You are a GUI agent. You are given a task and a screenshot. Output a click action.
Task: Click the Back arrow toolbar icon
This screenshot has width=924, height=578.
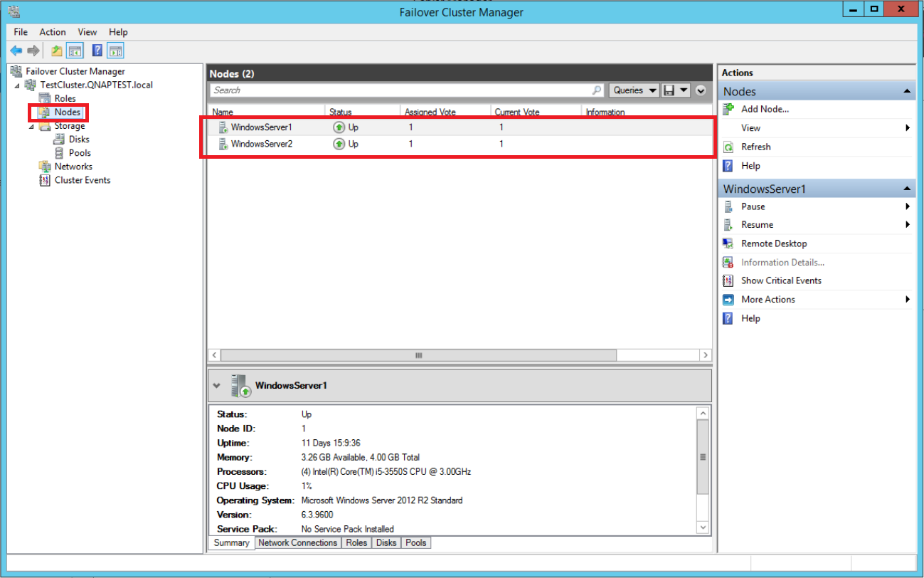16,51
